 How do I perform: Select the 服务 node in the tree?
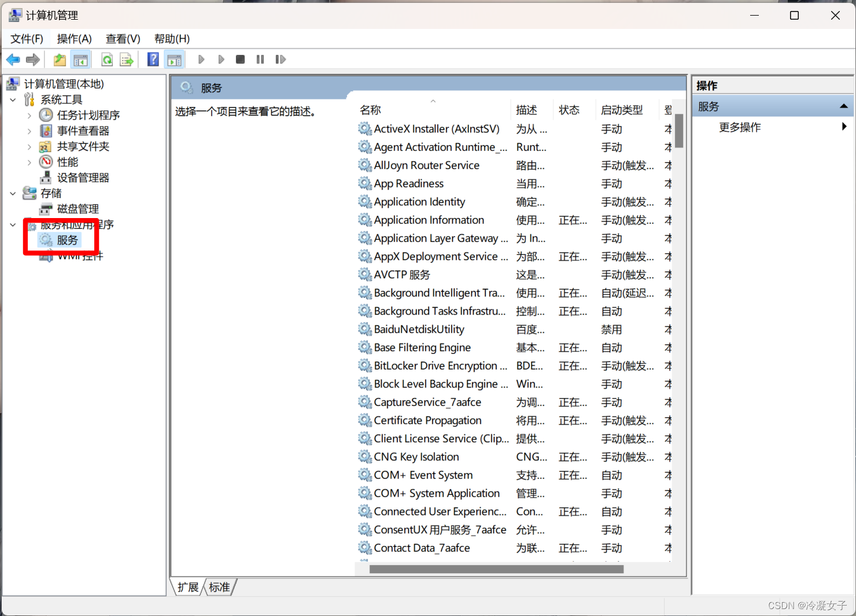pyautogui.click(x=67, y=240)
